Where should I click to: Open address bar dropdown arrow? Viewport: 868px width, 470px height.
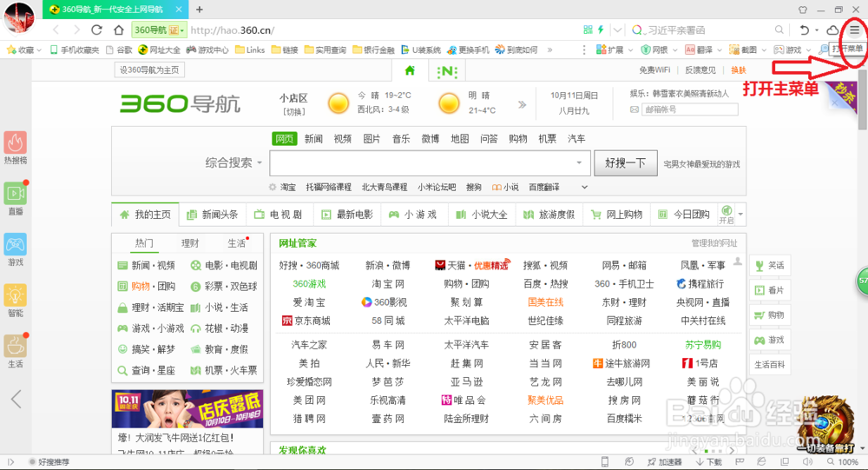617,30
